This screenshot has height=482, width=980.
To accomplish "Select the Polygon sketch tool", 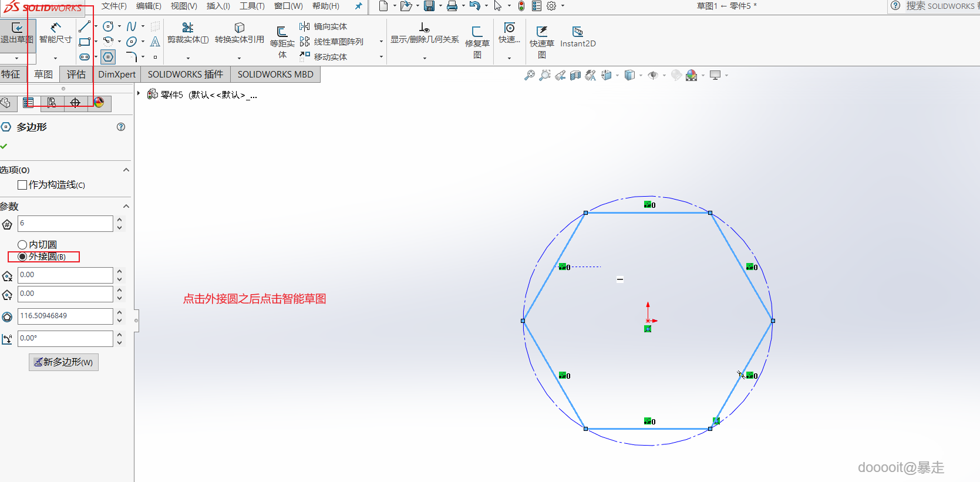I will coord(108,57).
